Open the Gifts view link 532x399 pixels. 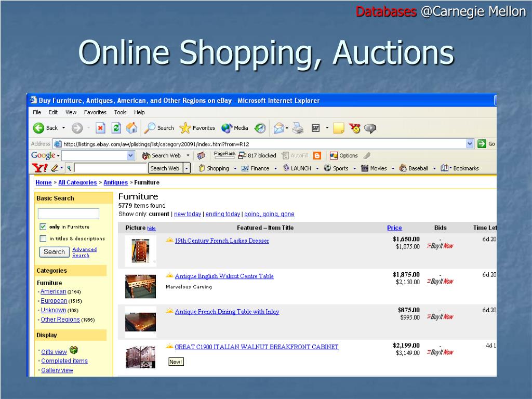(x=54, y=352)
